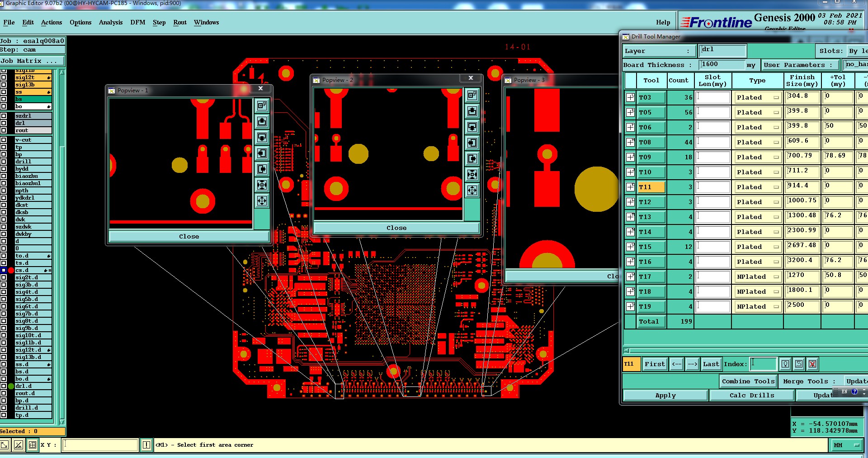Click the Index input field

[x=763, y=364]
